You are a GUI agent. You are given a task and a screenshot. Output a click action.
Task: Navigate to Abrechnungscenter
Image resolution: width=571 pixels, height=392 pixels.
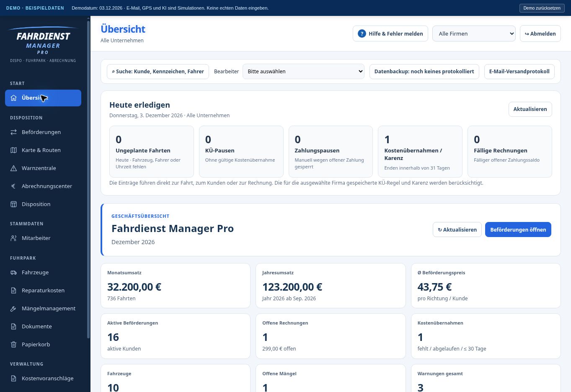(43, 186)
